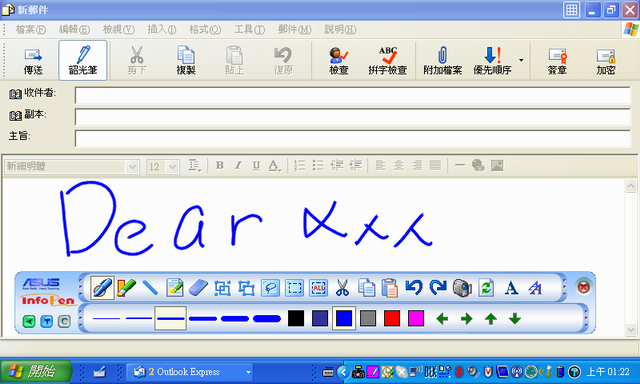Click the group objects icon
640x384 pixels.
pos(222,288)
